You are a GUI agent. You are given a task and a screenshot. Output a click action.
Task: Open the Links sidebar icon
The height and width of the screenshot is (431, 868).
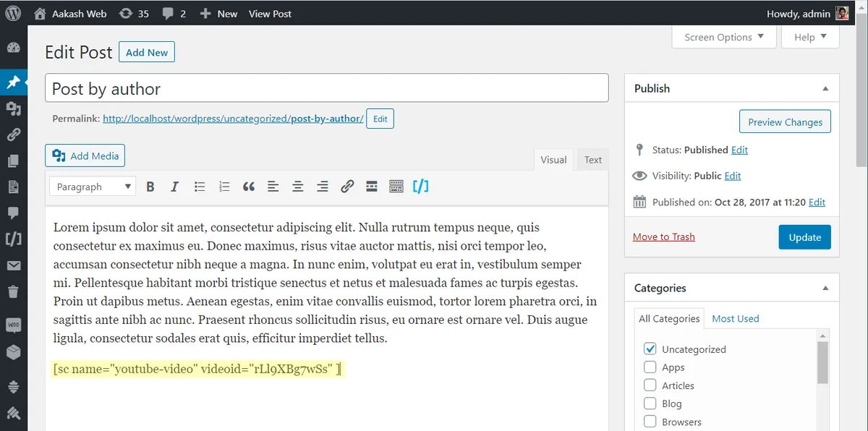(13, 135)
